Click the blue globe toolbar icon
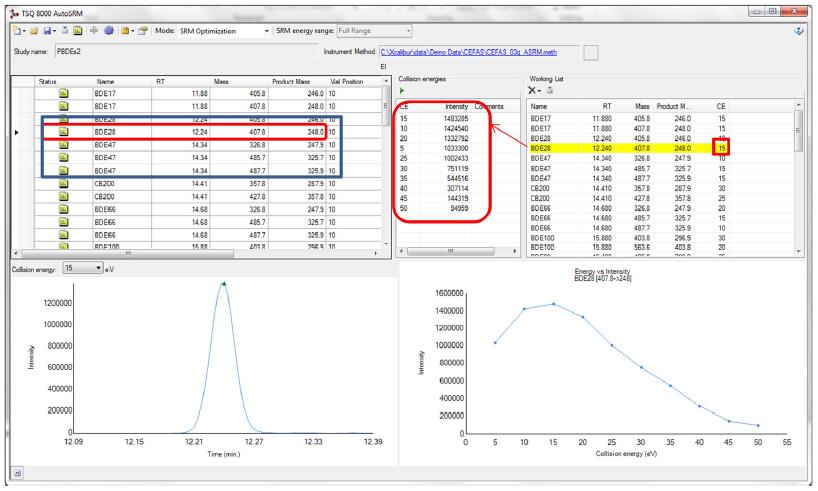This screenshot has height=491, width=818. [x=108, y=31]
